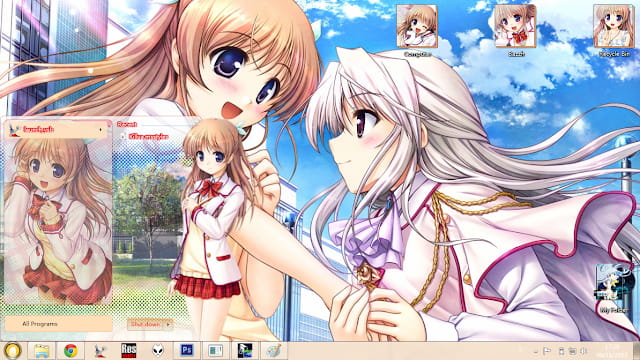The width and height of the screenshot is (640, 360).
Task: Launch Photoshop from the taskbar
Action: (x=187, y=351)
